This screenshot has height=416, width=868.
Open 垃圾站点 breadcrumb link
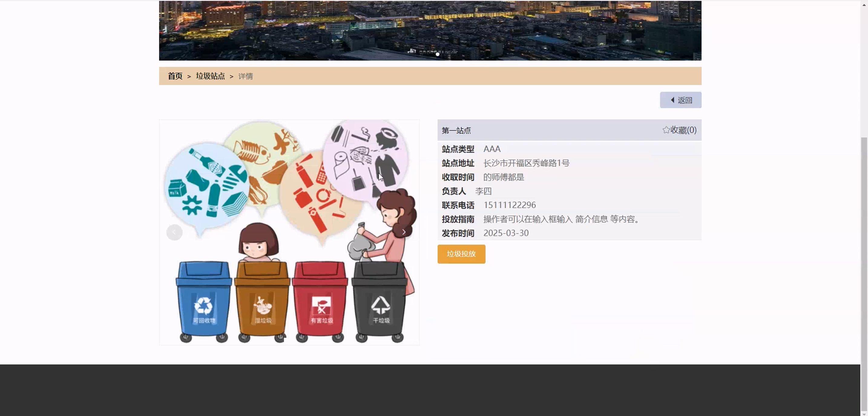click(x=210, y=76)
